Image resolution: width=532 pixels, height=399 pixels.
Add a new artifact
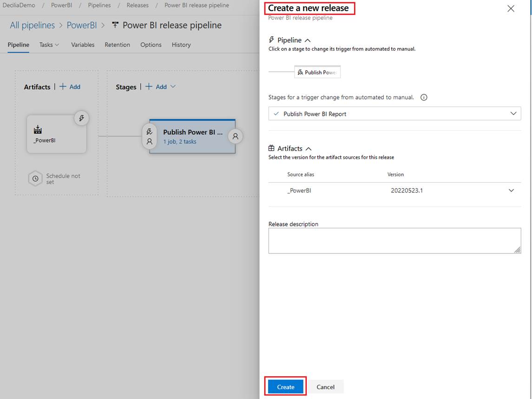[70, 87]
